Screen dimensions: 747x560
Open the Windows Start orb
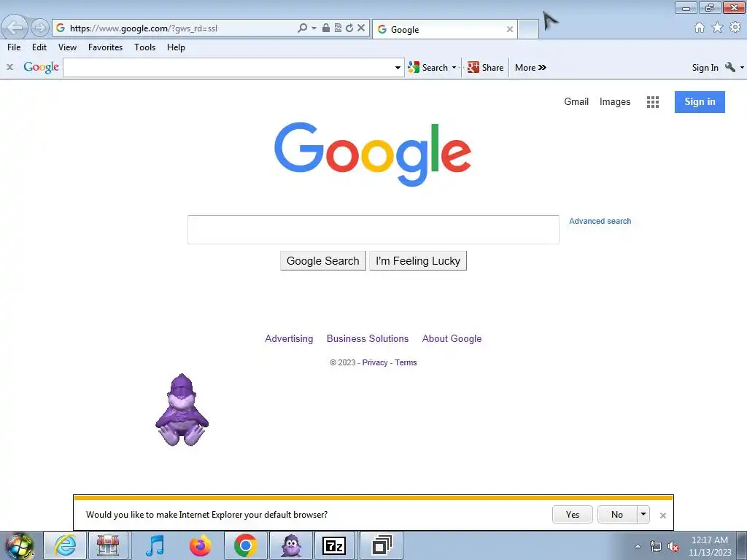[20, 545]
